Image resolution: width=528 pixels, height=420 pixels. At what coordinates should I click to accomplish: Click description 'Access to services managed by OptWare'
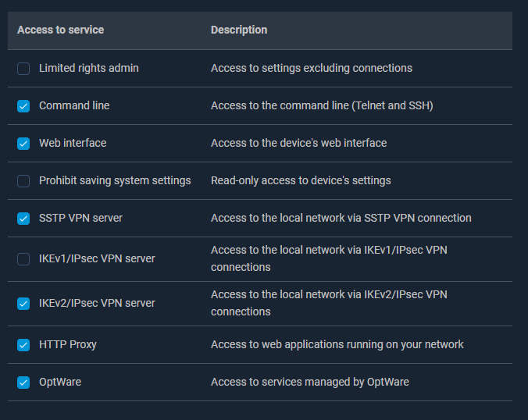click(x=309, y=383)
